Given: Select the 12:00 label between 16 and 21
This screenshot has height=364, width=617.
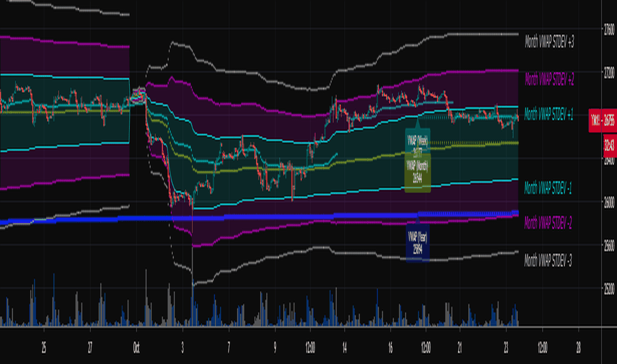Looking at the screenshot, I should [426, 347].
